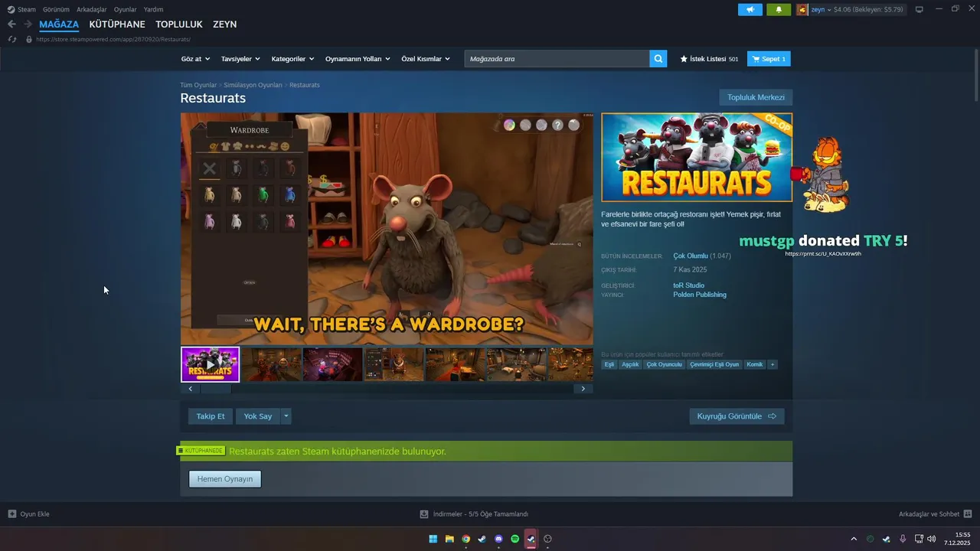Click the Mağazada ara search field
This screenshot has width=980, height=551.
point(557,59)
